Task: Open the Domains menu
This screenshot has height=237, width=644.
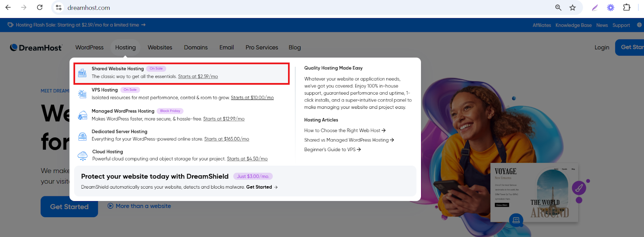Action: 196,48
